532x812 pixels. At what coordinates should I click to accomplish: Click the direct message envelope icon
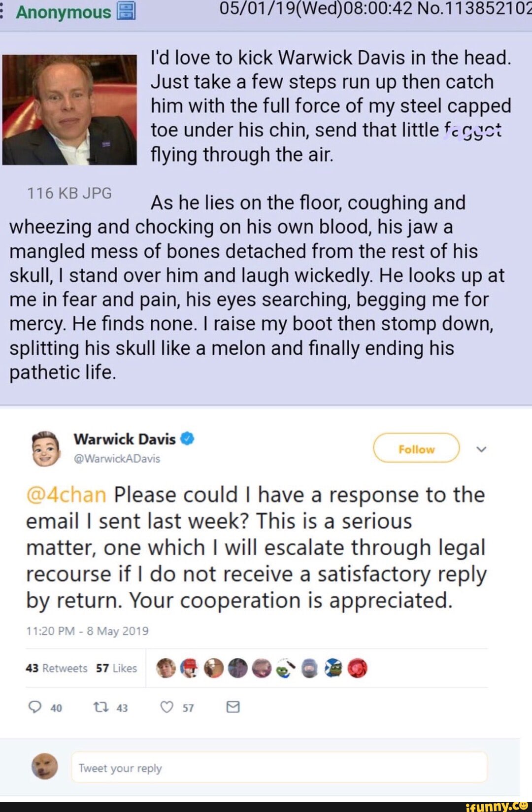point(233,707)
